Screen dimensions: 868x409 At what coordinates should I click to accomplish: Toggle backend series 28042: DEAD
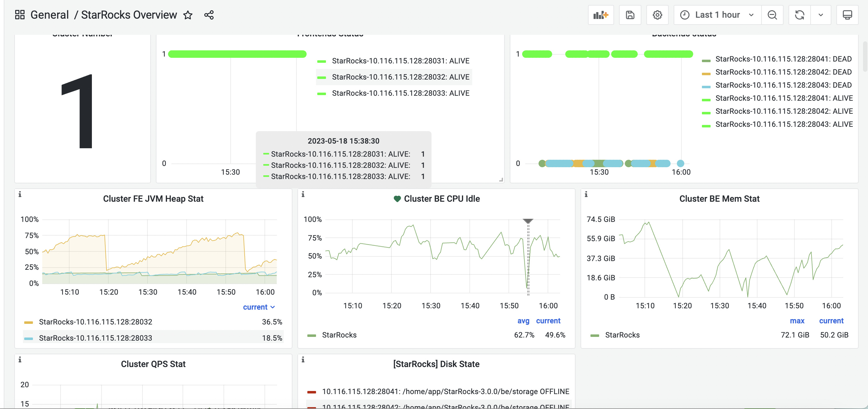(x=784, y=72)
